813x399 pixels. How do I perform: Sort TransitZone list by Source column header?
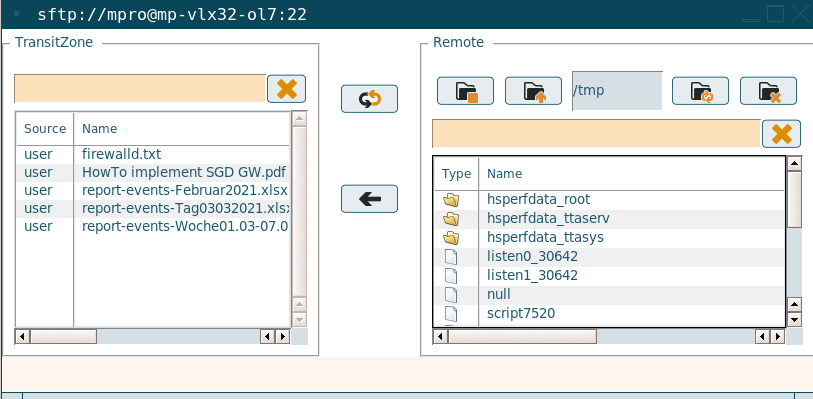[x=45, y=129]
